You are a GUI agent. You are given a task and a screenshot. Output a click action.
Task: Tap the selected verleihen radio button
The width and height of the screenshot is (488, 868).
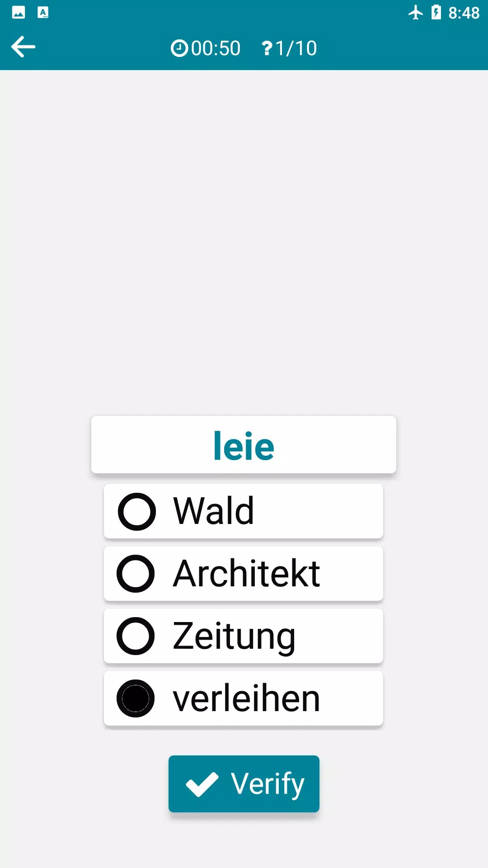[x=136, y=698]
